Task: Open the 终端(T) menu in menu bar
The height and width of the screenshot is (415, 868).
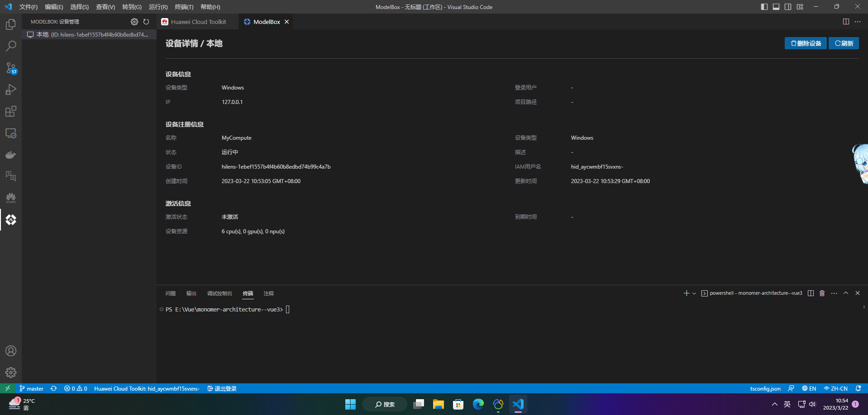Action: pos(184,7)
